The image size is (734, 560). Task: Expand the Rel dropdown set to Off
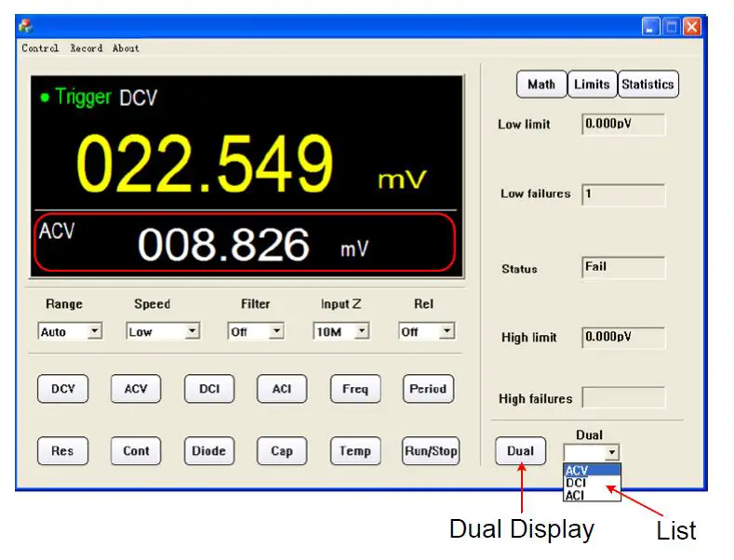tap(447, 331)
